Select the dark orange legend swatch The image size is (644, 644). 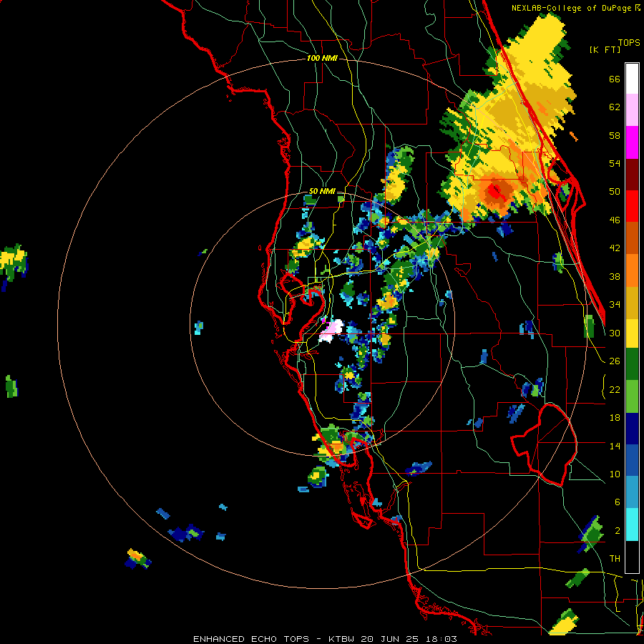point(632,238)
